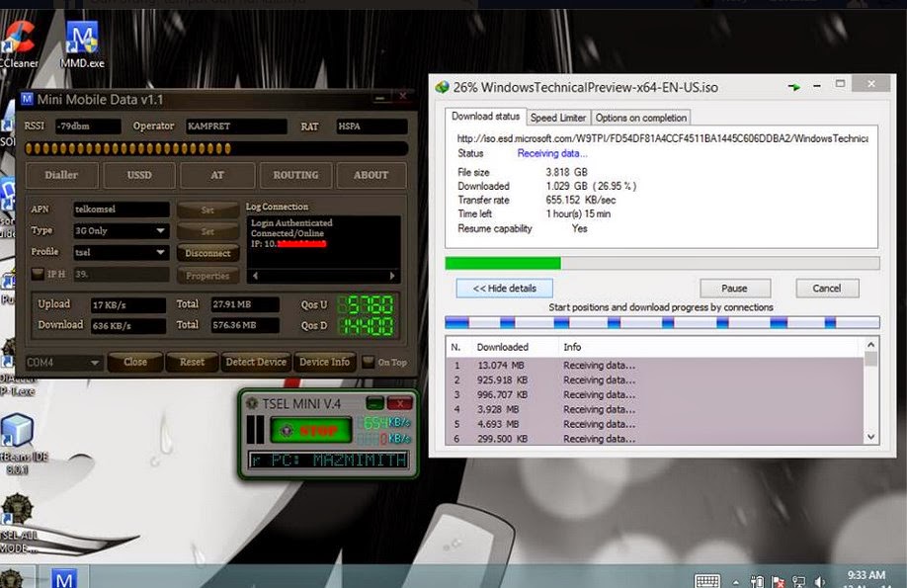This screenshot has height=588, width=907.
Task: Click the Mini Mobile Data taskbar icon
Action: (63, 578)
